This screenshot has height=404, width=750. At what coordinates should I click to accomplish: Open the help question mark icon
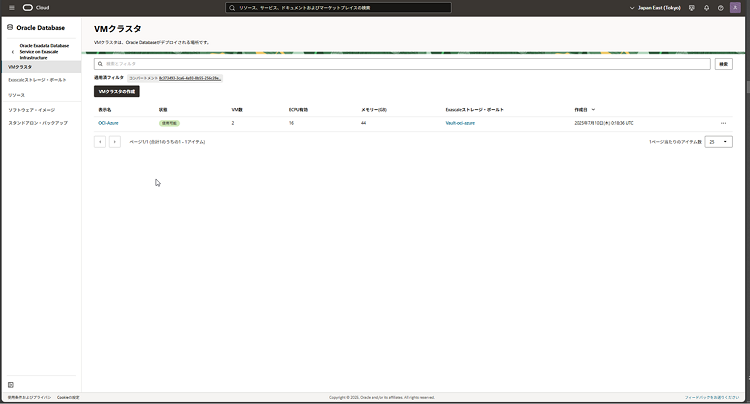pyautogui.click(x=720, y=7)
